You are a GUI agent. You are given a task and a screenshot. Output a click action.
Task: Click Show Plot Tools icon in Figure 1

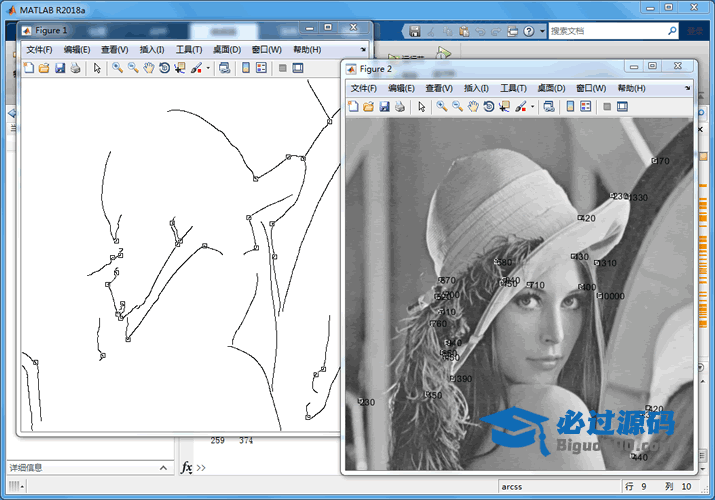click(x=298, y=68)
